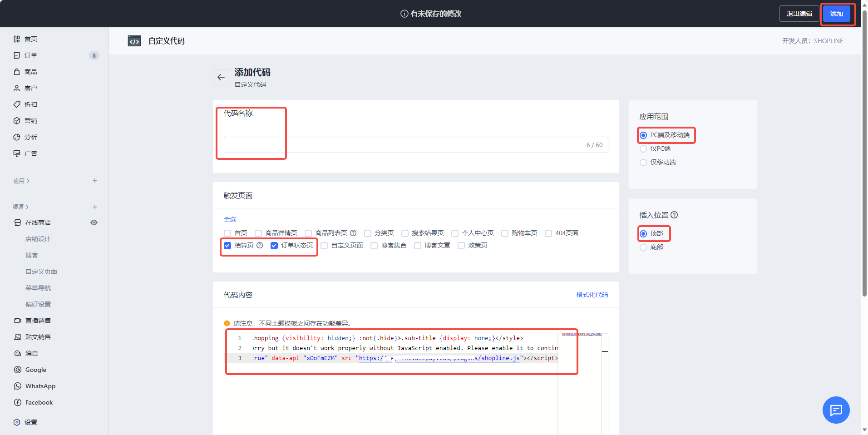This screenshot has height=435, width=868.
Task: Open 博客 submenu item
Action: pos(32,255)
